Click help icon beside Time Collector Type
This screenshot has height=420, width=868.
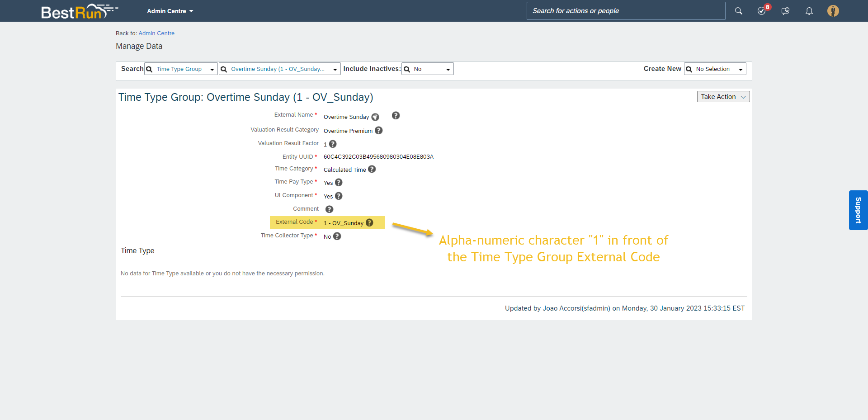[337, 236]
